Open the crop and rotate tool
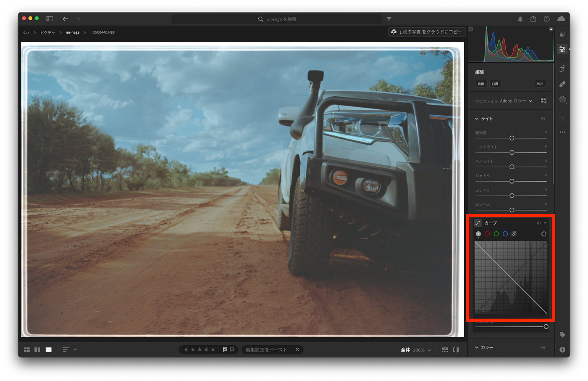Viewport: 588px width, 381px height. (x=562, y=69)
